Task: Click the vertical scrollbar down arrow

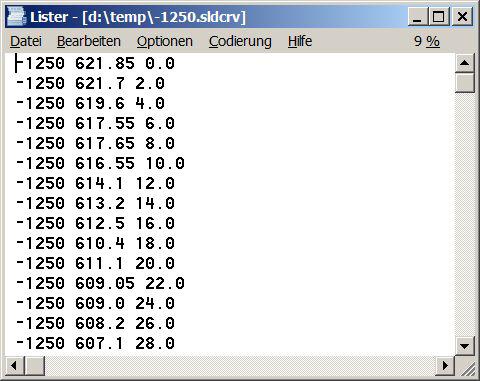Action: [x=464, y=346]
